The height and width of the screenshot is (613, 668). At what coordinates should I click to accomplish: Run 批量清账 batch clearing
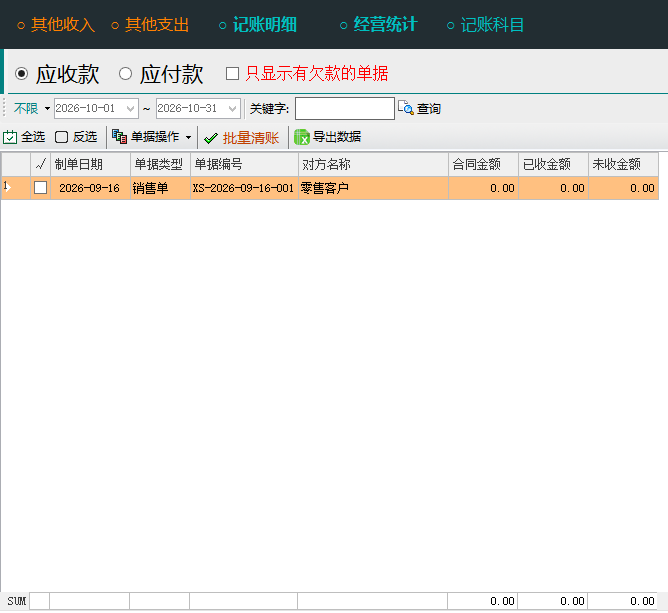click(250, 138)
